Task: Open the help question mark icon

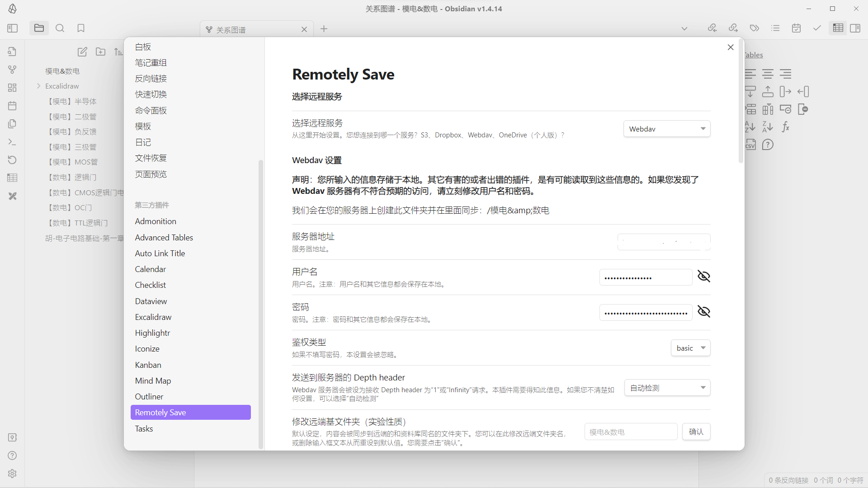Action: coord(12,455)
